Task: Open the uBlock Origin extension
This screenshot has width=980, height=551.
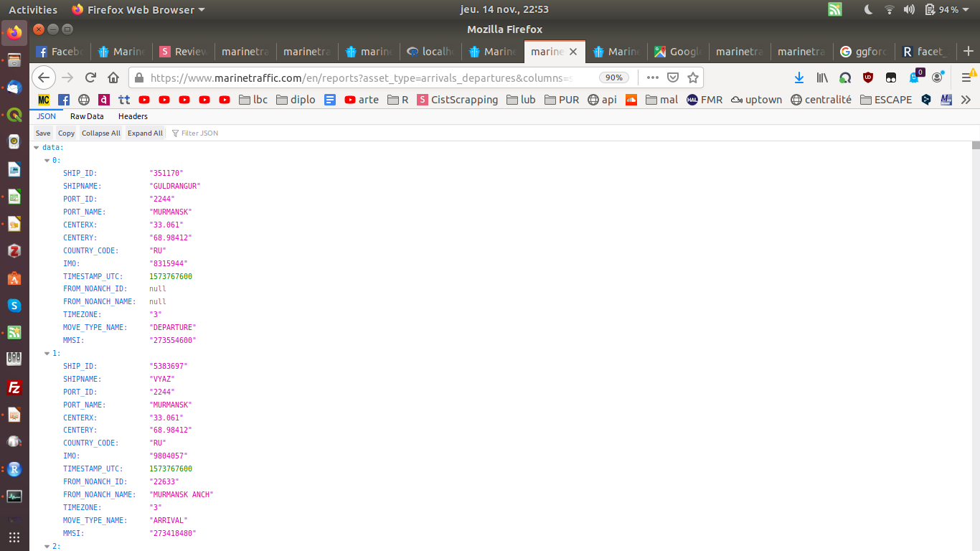Action: click(868, 77)
